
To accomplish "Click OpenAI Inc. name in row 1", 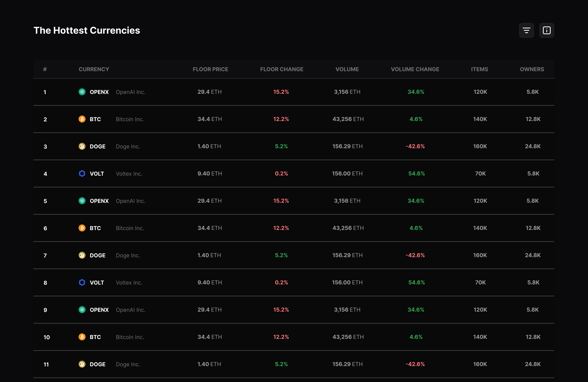I will [130, 92].
